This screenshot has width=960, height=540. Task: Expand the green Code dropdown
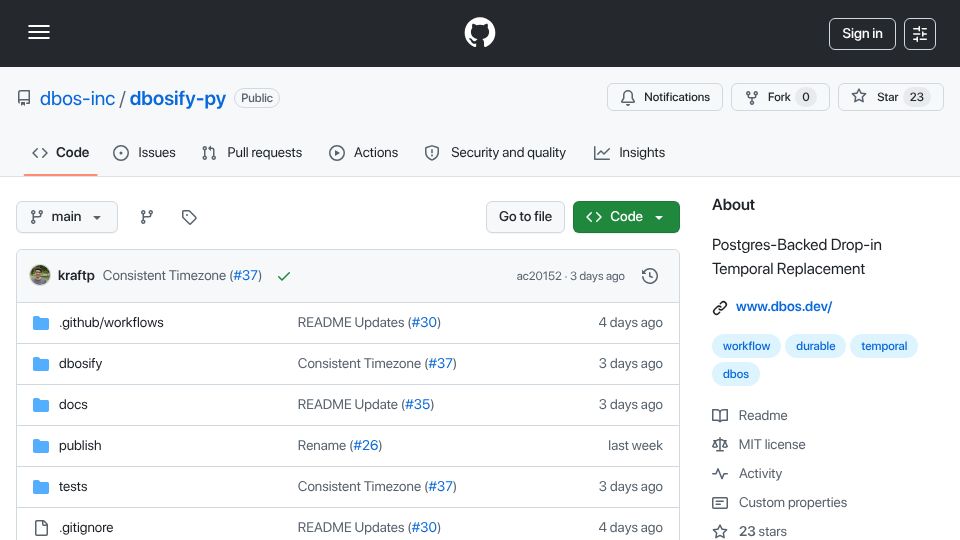coord(626,217)
